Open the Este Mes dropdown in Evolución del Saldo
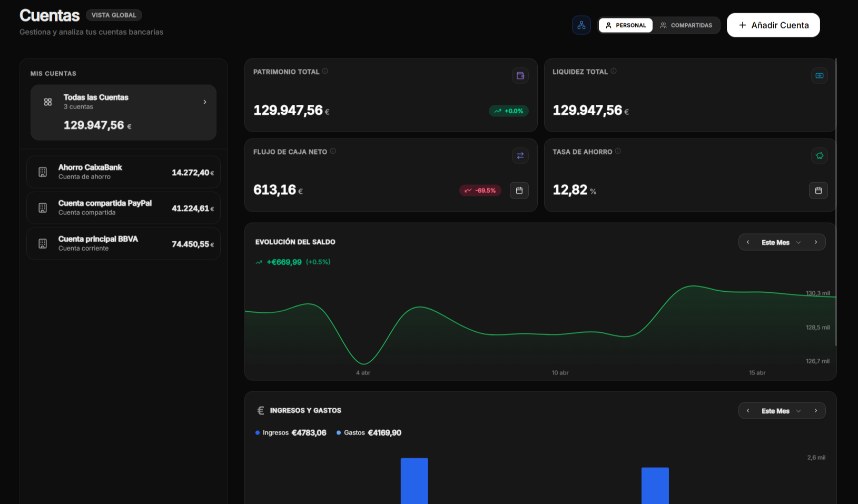Image resolution: width=858 pixels, height=504 pixels. pos(782,242)
